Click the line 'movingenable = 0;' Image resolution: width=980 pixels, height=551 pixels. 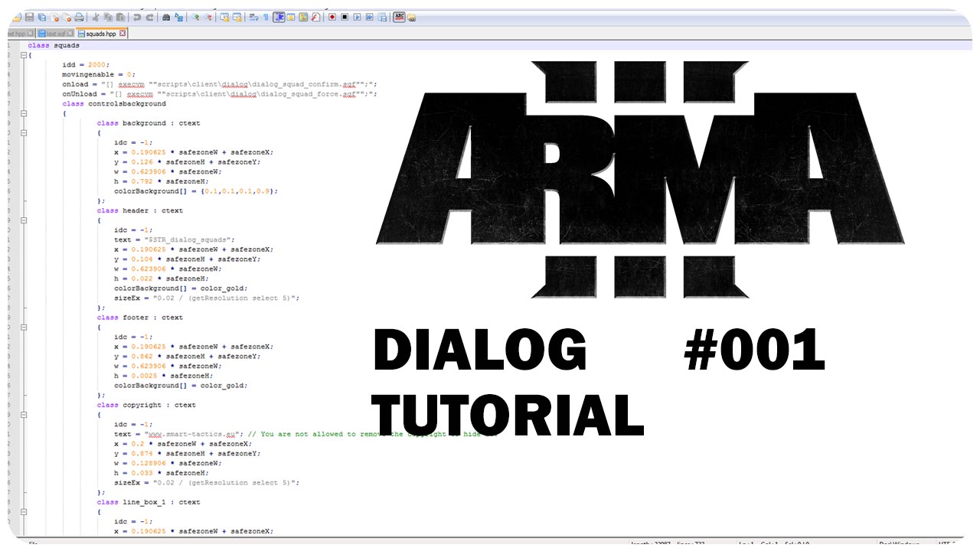(x=99, y=74)
